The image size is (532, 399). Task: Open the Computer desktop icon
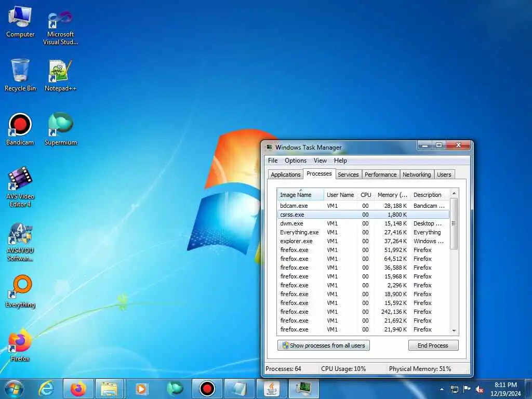(20, 22)
